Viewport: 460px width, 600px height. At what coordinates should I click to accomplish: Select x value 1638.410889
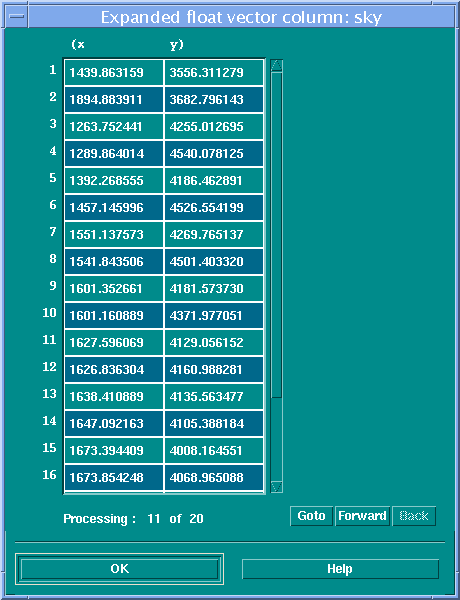[114, 396]
